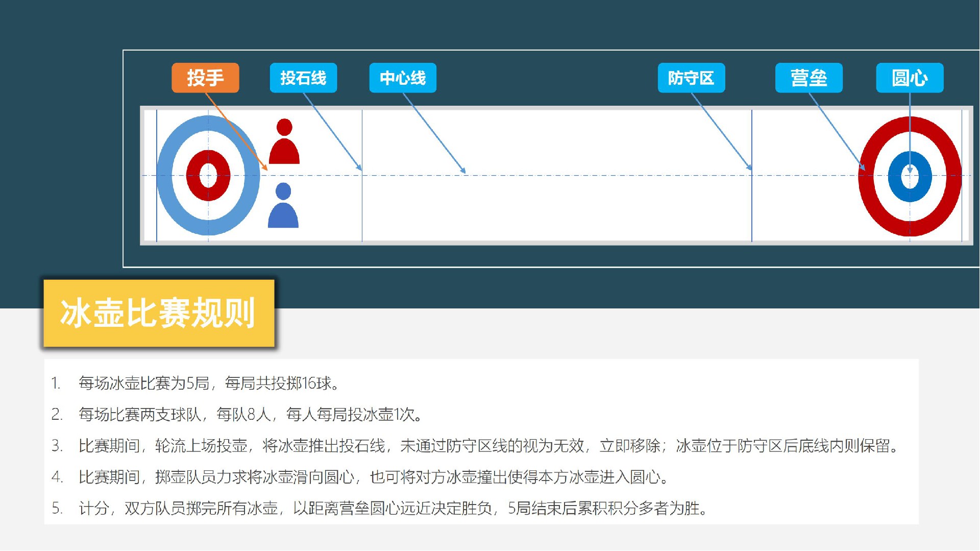Viewport: 980px width, 551px height.
Task: Click rule 2 text 每场比赛两支球队
Action: pos(251,414)
